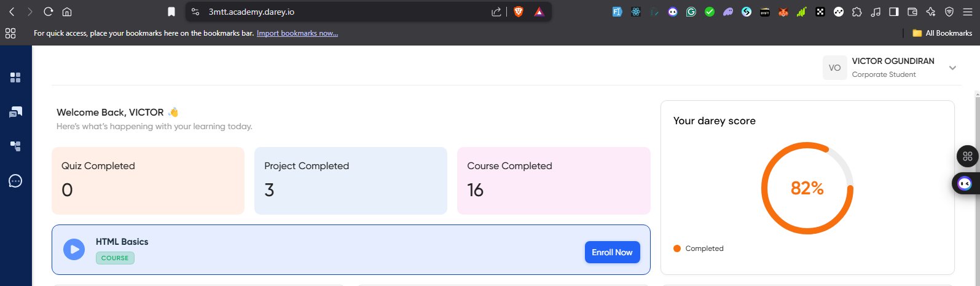980x286 pixels.
Task: Click Import bookmarks now link
Action: point(297,33)
